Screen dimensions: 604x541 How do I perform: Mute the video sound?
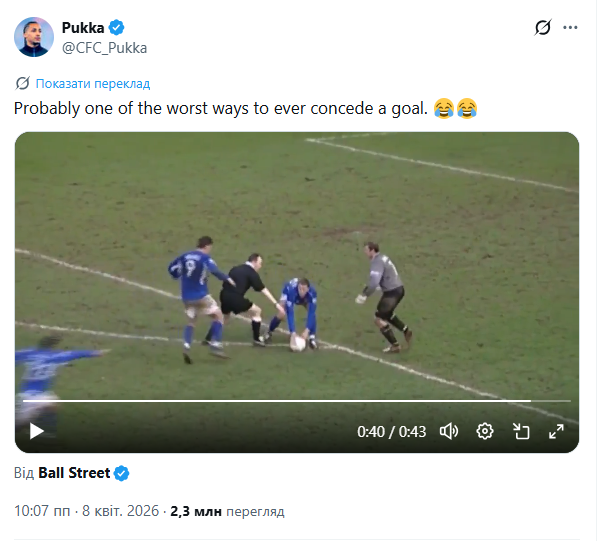(449, 431)
